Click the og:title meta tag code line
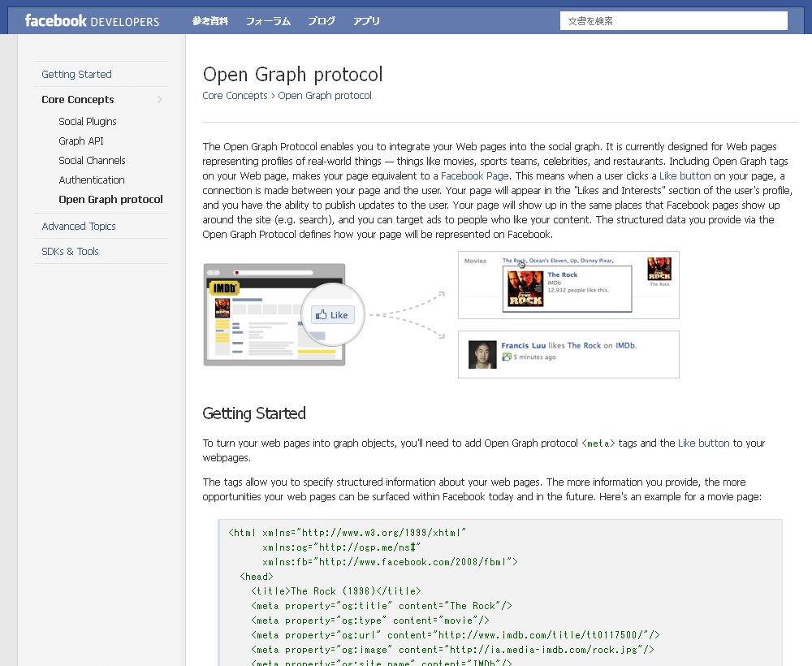Screen dimensions: 812x666 (382, 606)
